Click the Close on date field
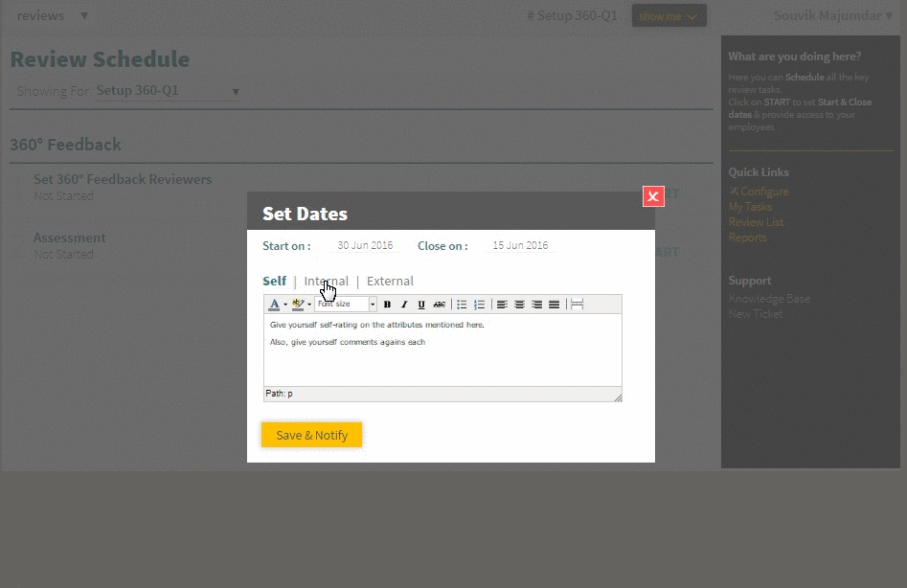Image resolution: width=907 pixels, height=588 pixels. pyautogui.click(x=520, y=245)
